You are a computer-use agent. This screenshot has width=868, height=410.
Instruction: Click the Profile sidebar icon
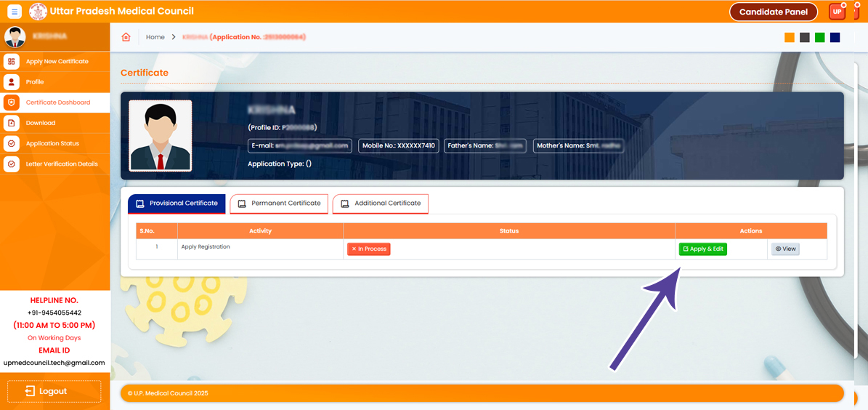click(12, 82)
